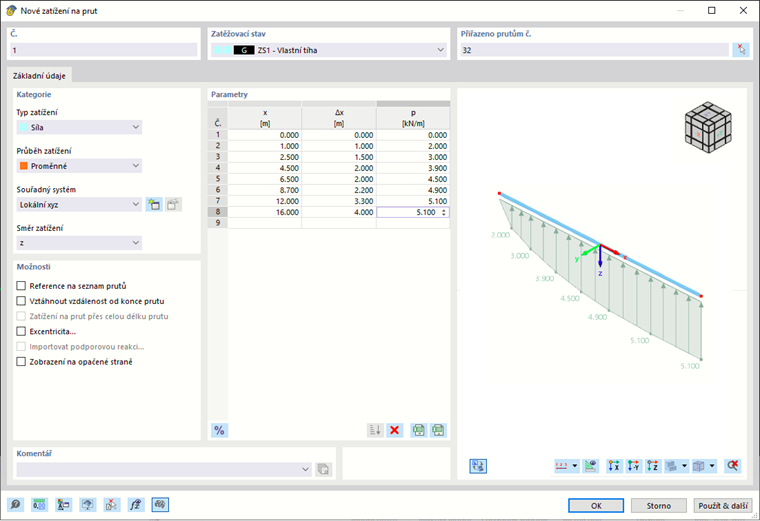Click the export table icon

pos(419,430)
